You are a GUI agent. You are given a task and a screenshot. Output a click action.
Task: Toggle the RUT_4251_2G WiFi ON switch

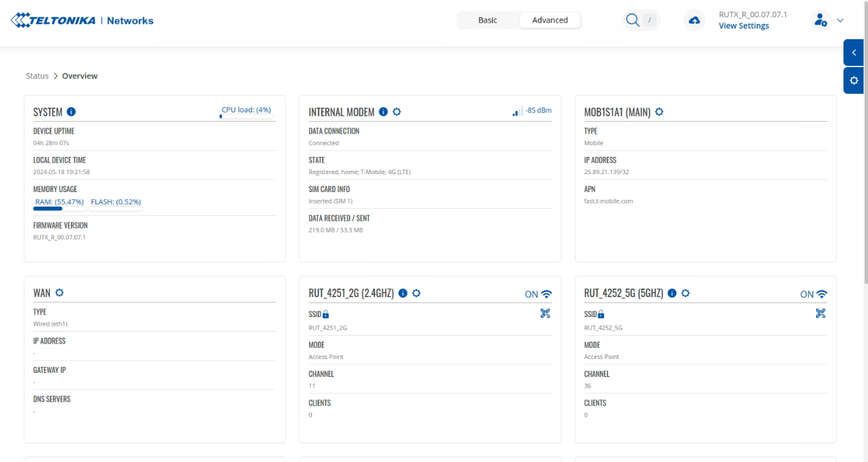click(x=539, y=294)
